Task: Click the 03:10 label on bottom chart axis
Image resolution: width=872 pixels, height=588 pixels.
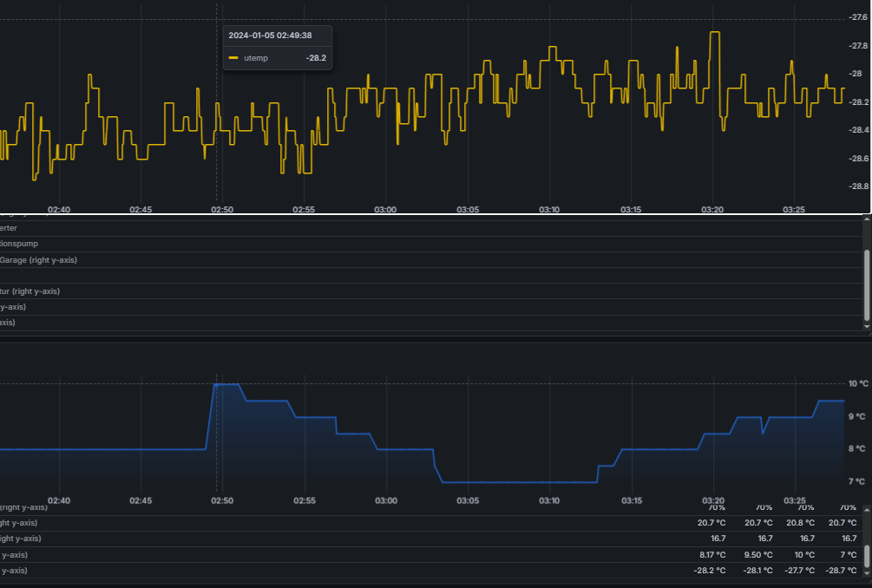Action: click(x=549, y=500)
